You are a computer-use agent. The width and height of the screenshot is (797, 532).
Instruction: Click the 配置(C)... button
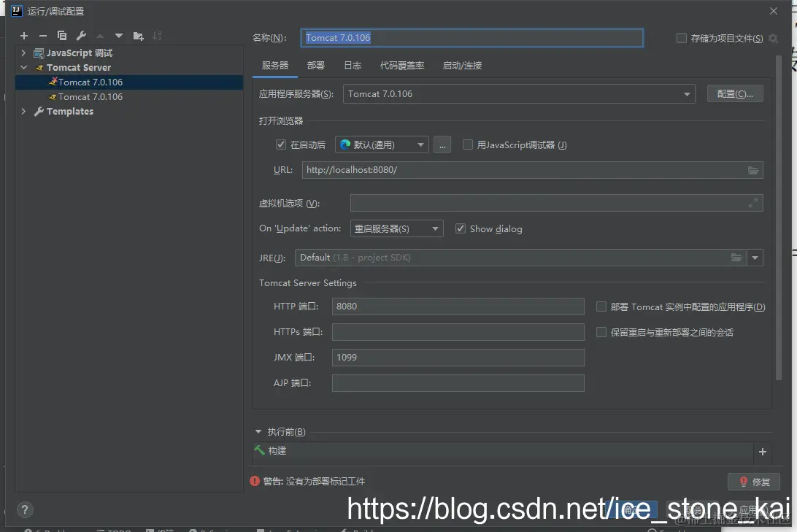735,94
